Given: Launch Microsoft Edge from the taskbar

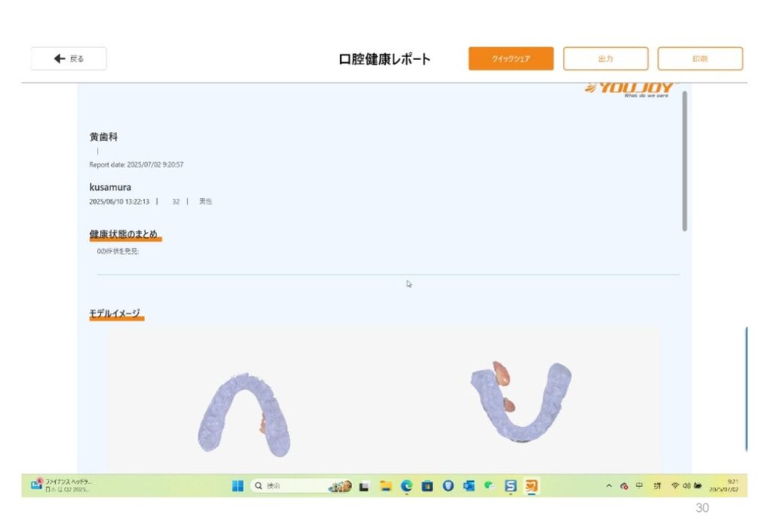Looking at the screenshot, I should pos(406,486).
